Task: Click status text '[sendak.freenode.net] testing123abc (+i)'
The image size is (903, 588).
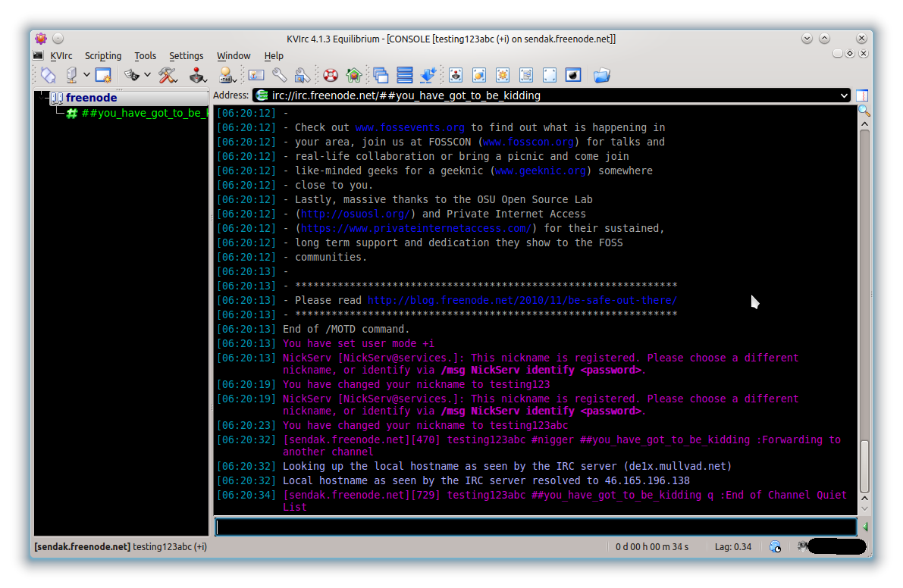Action: pos(121,546)
